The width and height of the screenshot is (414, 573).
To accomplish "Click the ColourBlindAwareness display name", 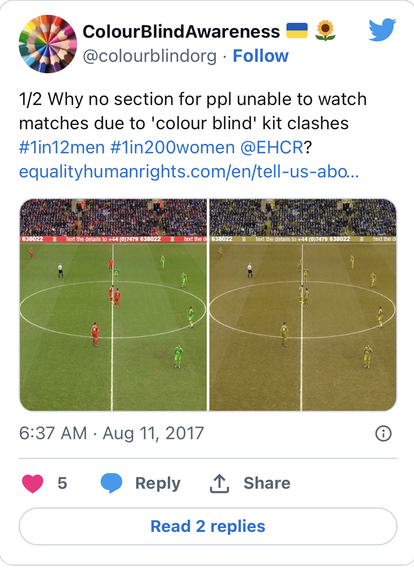I will [181, 31].
